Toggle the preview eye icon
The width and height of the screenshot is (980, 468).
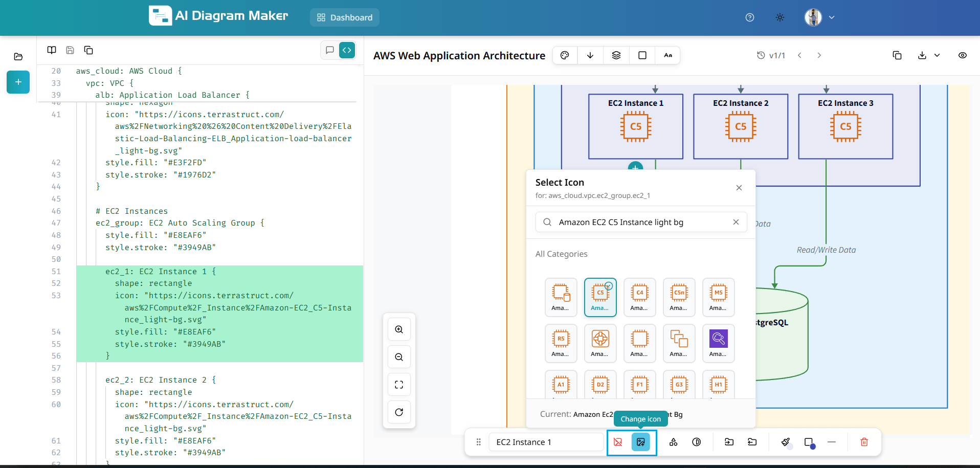pos(962,55)
